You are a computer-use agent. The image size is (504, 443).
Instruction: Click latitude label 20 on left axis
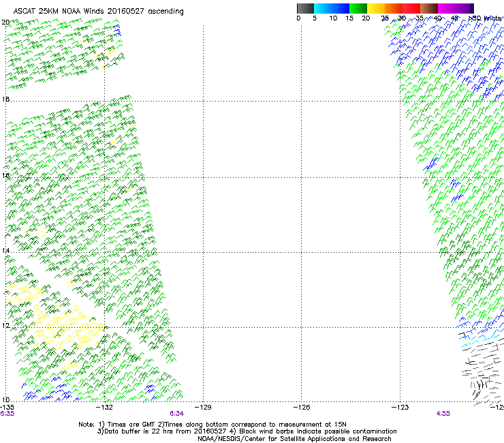pos(5,22)
